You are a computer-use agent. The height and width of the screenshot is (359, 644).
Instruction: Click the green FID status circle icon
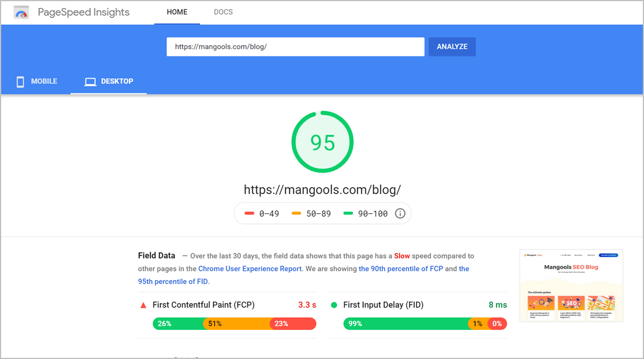pos(334,305)
